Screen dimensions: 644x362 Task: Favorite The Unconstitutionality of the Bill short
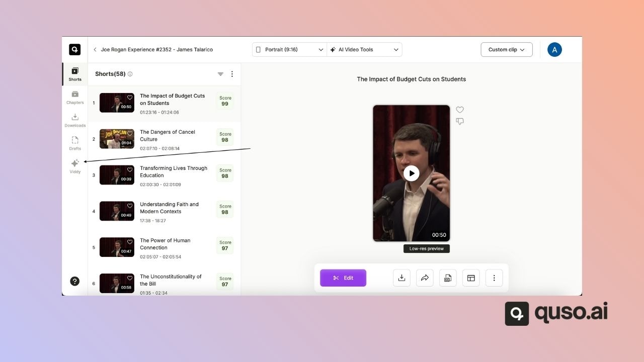point(130,278)
